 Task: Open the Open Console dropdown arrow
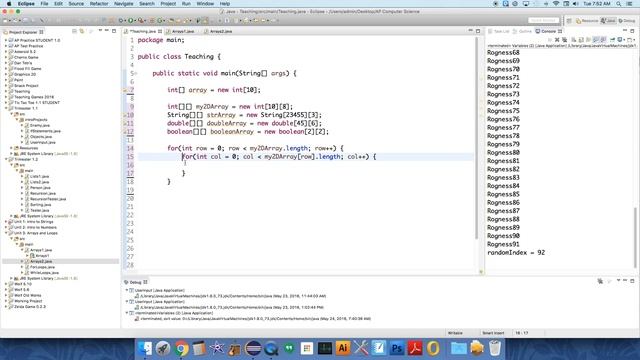634,40
